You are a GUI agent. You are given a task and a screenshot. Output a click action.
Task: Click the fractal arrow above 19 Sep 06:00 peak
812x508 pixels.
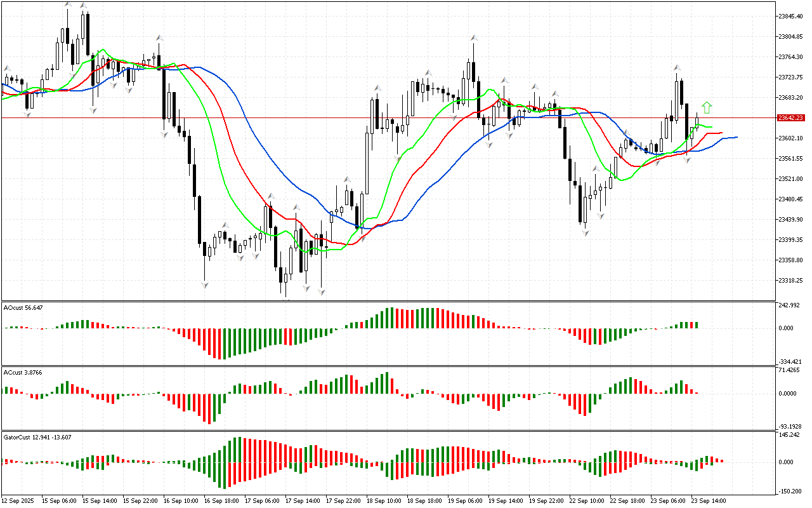pyautogui.click(x=473, y=39)
